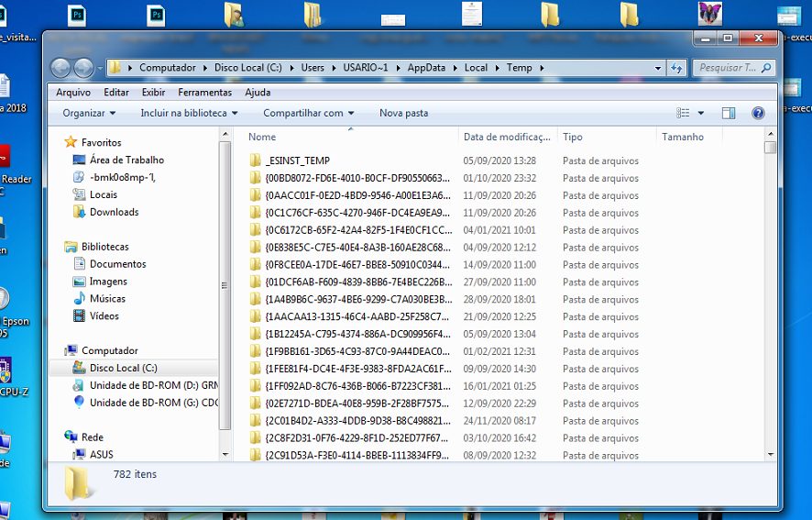
Task: Open the Ajuda menu
Action: click(x=258, y=93)
